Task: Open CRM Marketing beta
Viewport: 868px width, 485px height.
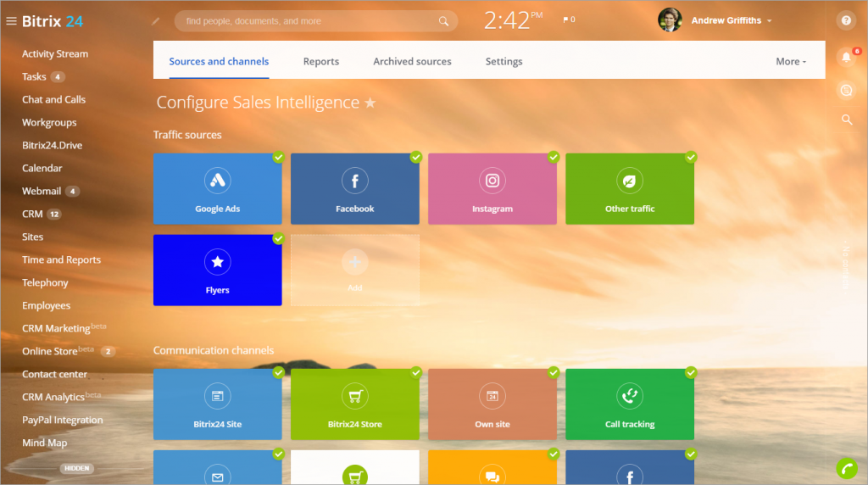Action: [64, 328]
